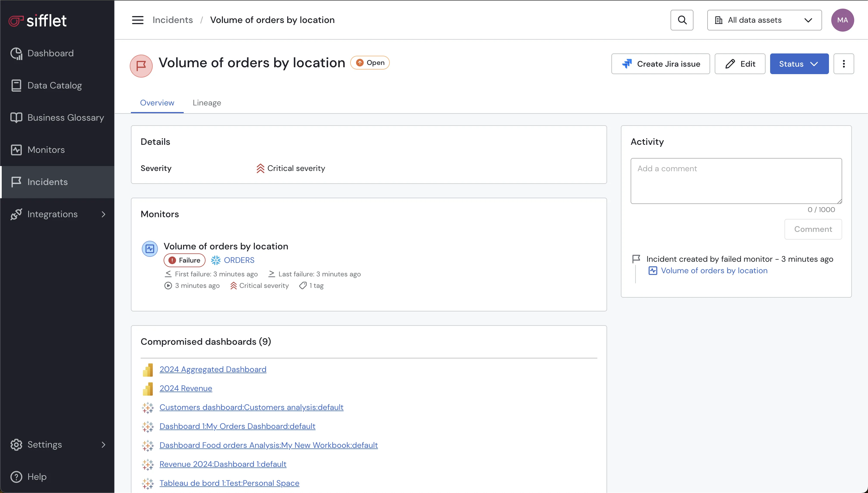Viewport: 868px width, 493px height.
Task: Click the Open status badge
Action: [x=370, y=63]
